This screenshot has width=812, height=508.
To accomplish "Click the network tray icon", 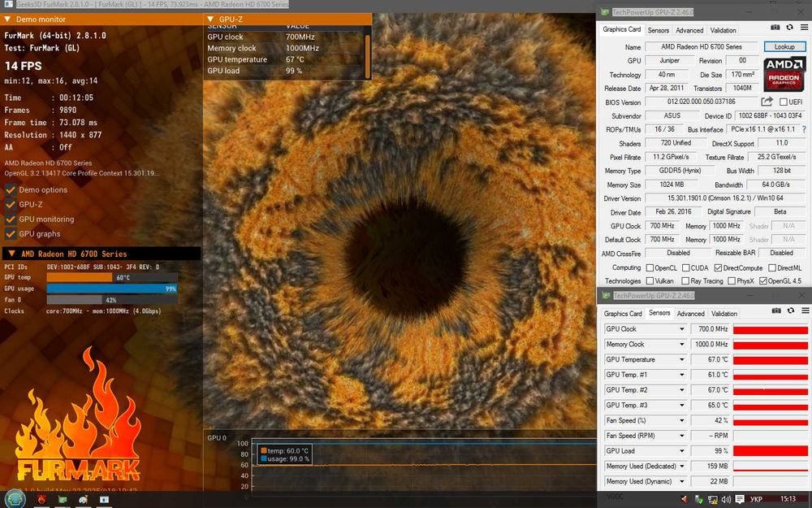I will (x=713, y=500).
